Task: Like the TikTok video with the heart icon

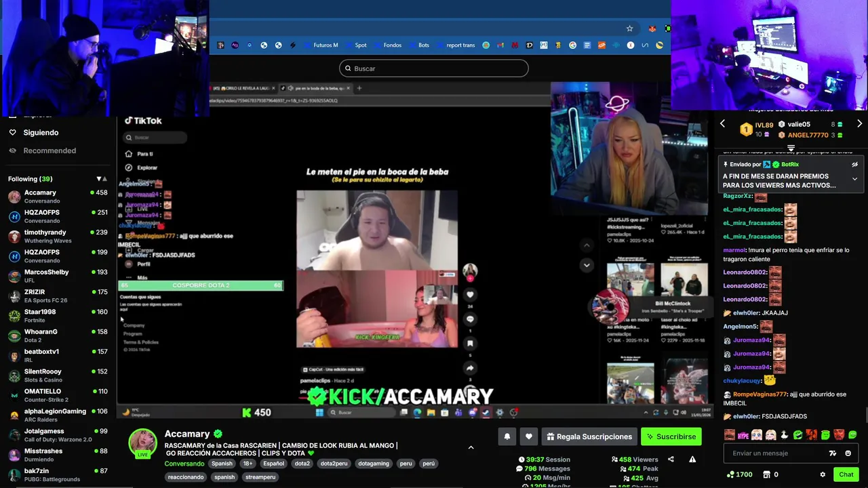Action: pyautogui.click(x=470, y=295)
